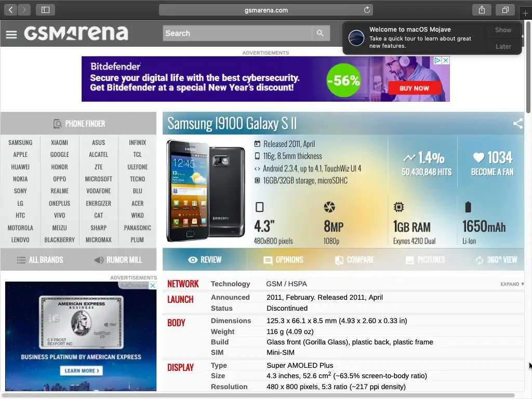Open the Pictures tab
The image size is (532, 399).
[x=425, y=260]
